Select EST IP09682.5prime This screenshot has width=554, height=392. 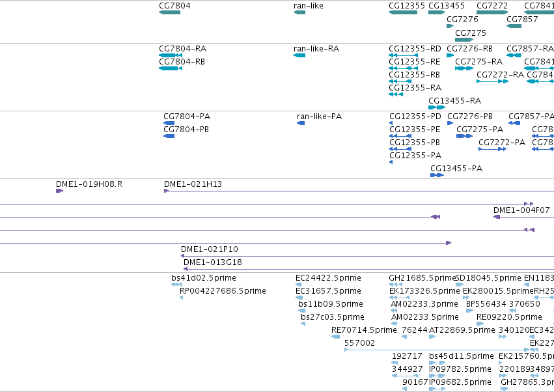pyautogui.click(x=437, y=389)
